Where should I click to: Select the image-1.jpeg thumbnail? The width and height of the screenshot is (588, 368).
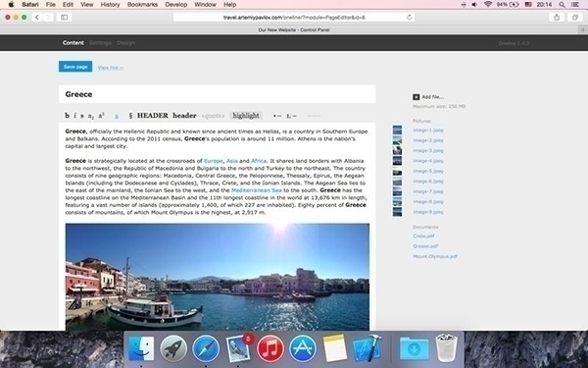pos(397,130)
